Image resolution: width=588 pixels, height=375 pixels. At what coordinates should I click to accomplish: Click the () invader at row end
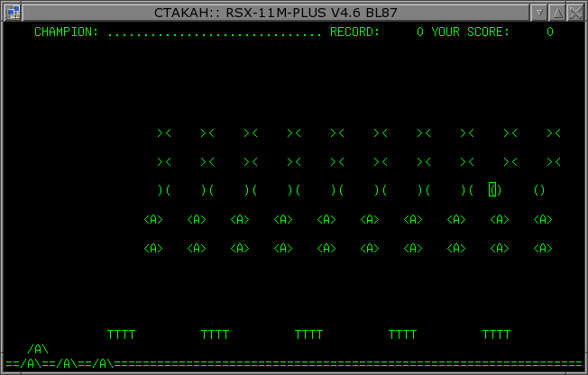click(x=539, y=190)
